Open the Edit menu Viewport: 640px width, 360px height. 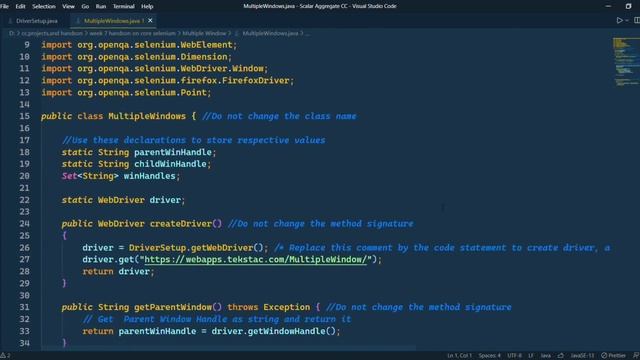pos(20,6)
